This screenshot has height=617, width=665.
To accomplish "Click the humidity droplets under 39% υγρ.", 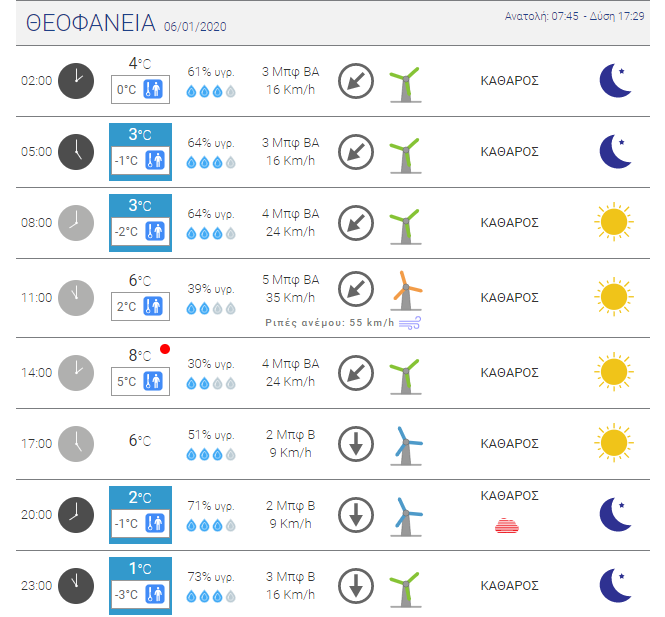I will coord(211,308).
